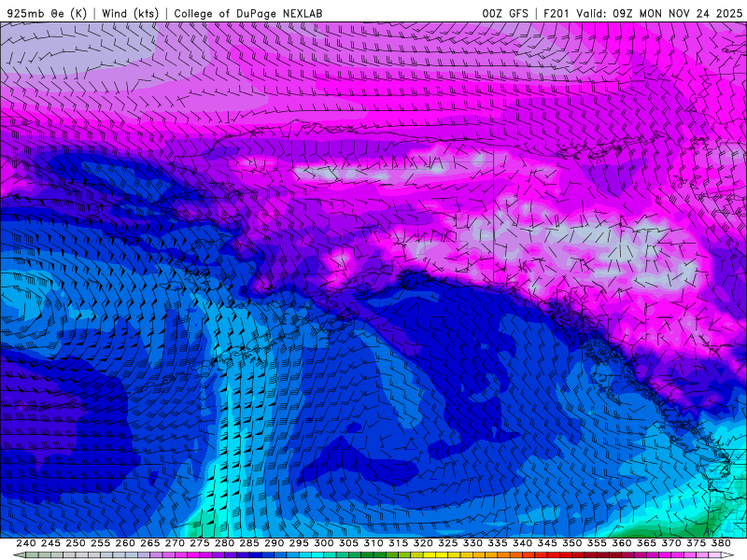This screenshot has height=560, width=747.
Task: Select the 340 value on color scale
Action: tap(522, 543)
